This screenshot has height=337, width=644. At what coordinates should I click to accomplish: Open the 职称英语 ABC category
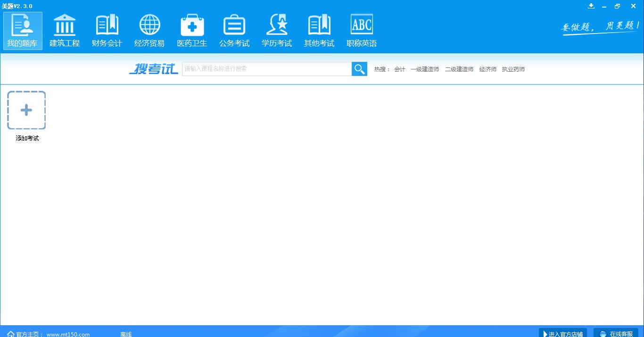click(x=362, y=31)
